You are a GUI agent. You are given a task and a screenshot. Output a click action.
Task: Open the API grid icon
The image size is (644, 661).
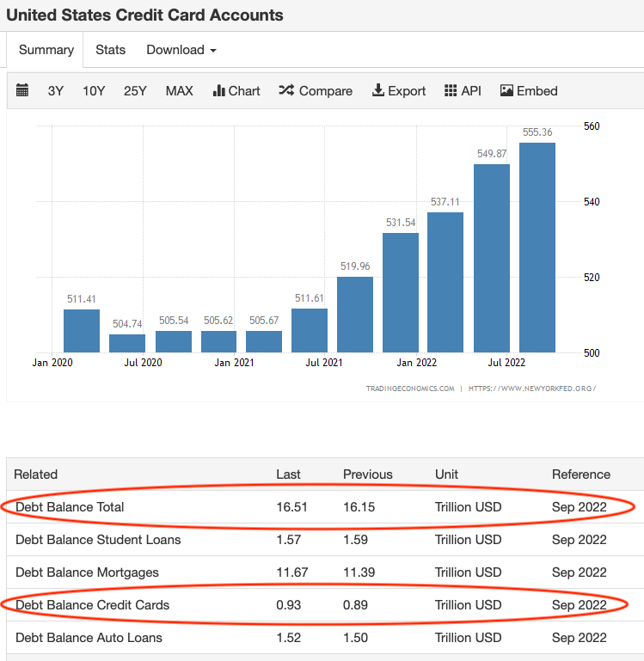point(451,90)
